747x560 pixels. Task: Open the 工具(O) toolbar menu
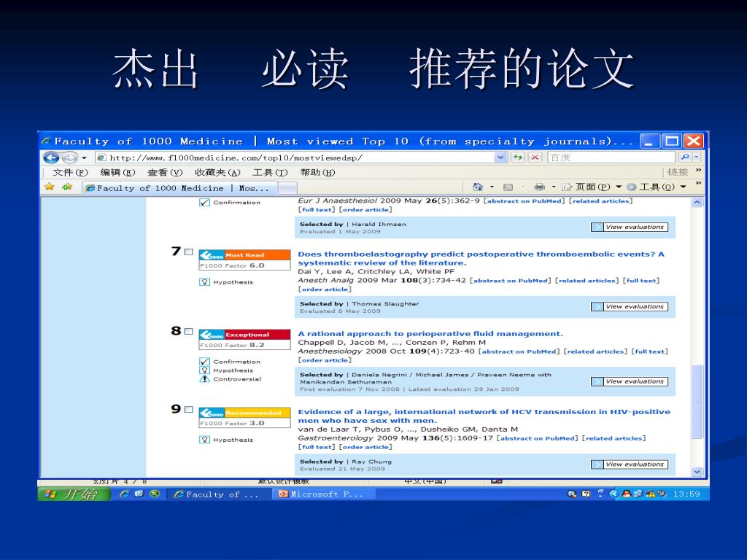pos(657,187)
